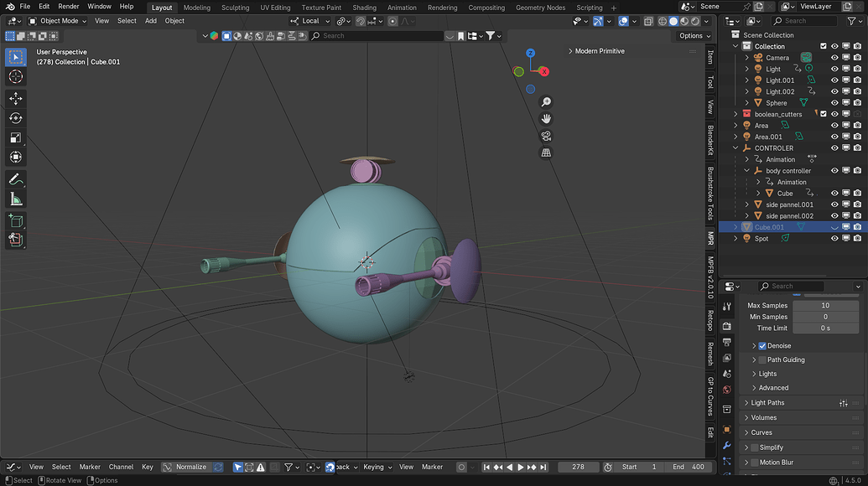Click the Max Samples value field
Image resolution: width=868 pixels, height=486 pixels.
(x=825, y=306)
